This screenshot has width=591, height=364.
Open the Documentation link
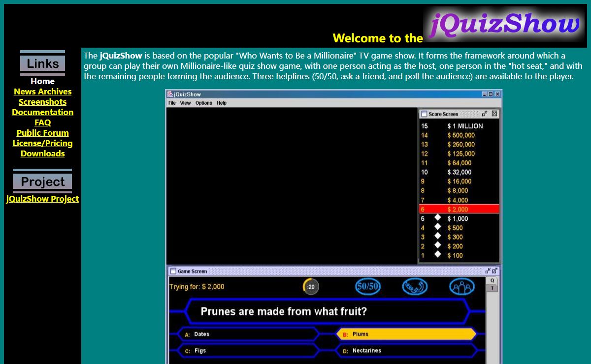pyautogui.click(x=42, y=112)
